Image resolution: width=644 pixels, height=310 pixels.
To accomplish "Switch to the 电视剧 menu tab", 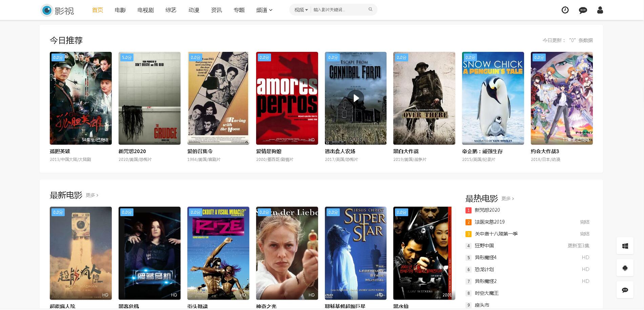I will [x=145, y=10].
